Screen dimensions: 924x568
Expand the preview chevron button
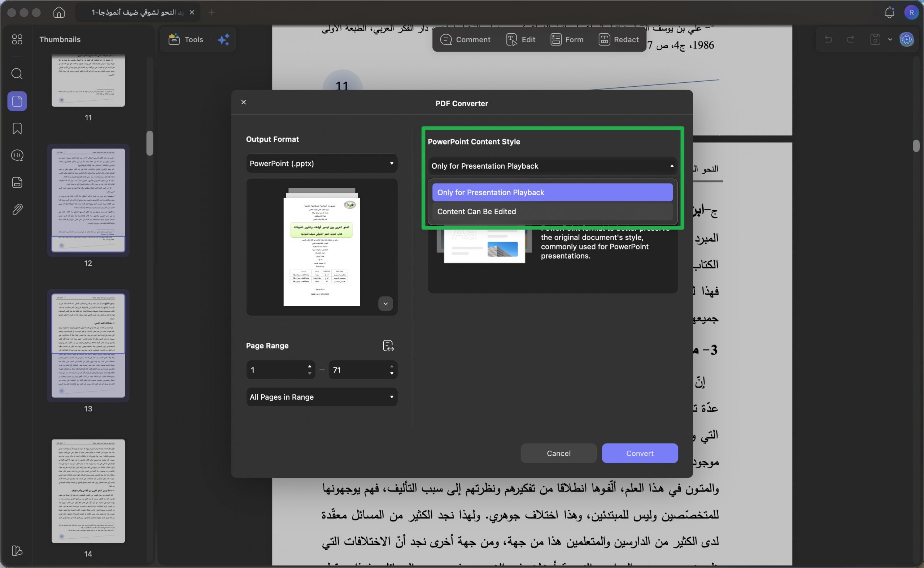385,304
